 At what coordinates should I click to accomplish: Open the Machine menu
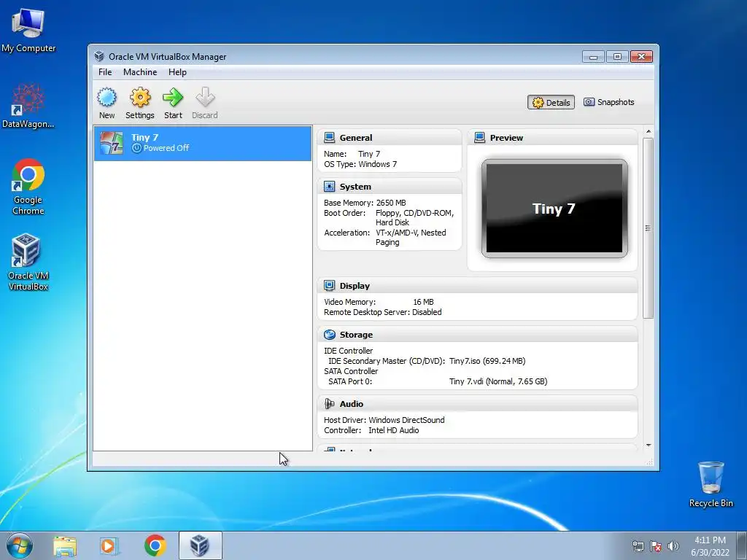140,72
